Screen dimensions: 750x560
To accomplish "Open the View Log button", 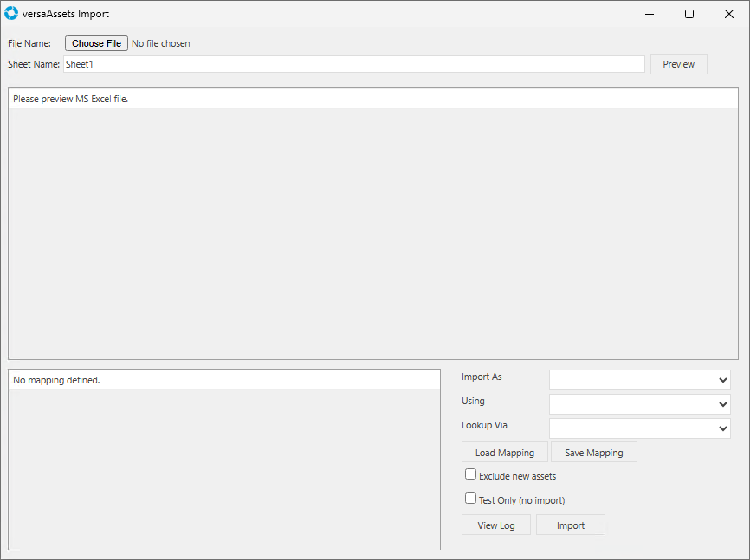I will click(x=496, y=525).
